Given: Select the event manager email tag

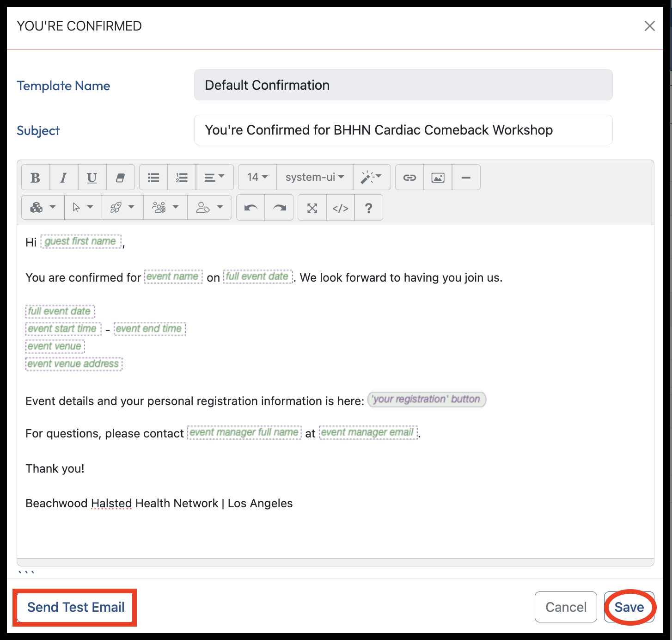Looking at the screenshot, I should point(368,432).
